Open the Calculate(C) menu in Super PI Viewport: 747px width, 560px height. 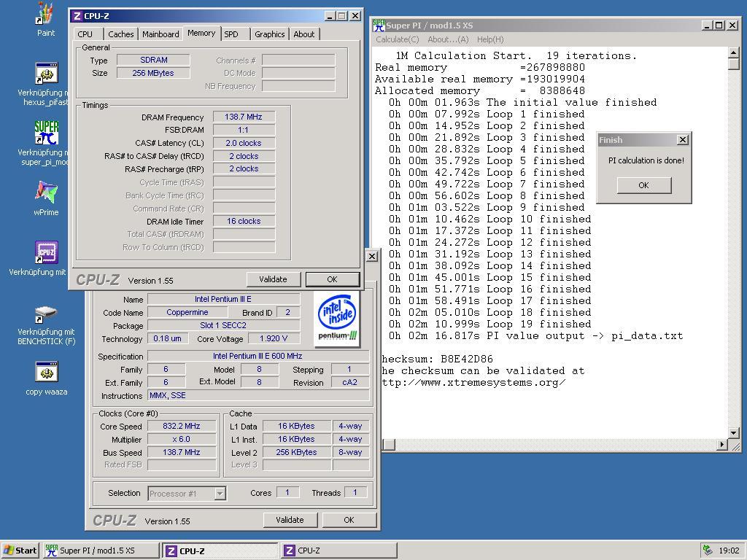pyautogui.click(x=398, y=39)
